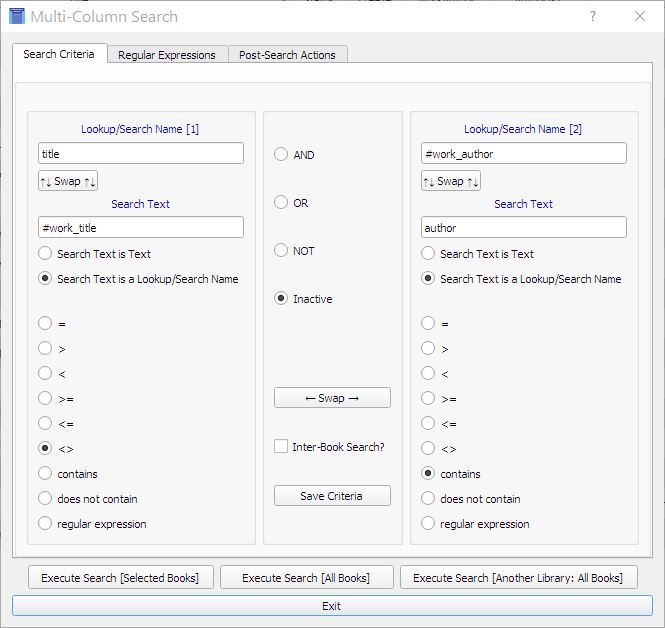Select the NOT operator option
Screen dimensions: 665x628
click(x=282, y=251)
